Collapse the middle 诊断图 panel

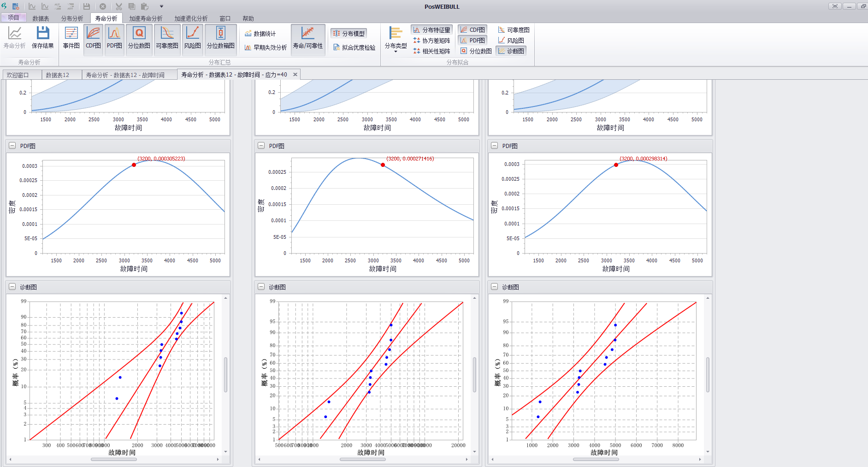tap(261, 287)
